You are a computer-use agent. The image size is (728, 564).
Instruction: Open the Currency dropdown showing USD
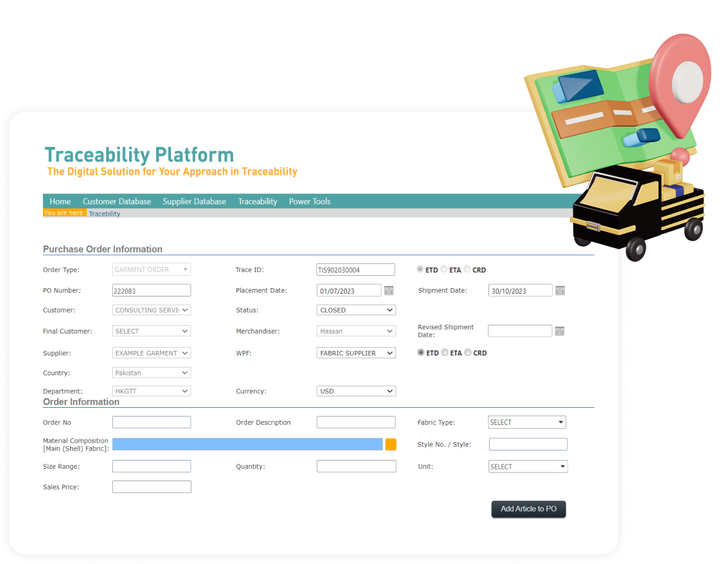coord(356,391)
